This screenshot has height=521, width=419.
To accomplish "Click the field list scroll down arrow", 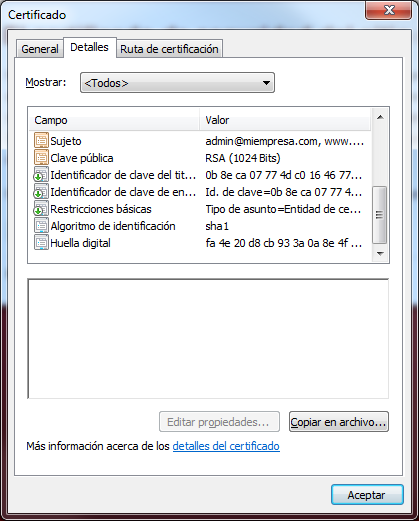I will click(x=380, y=254).
